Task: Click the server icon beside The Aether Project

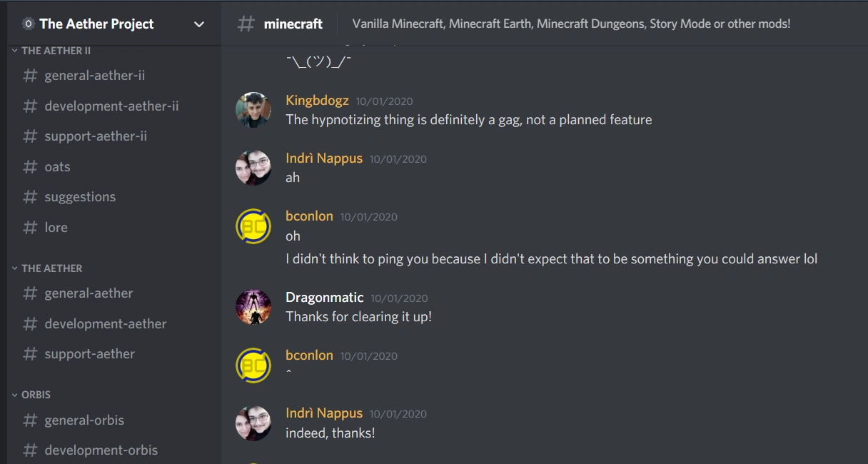Action: 29,24
